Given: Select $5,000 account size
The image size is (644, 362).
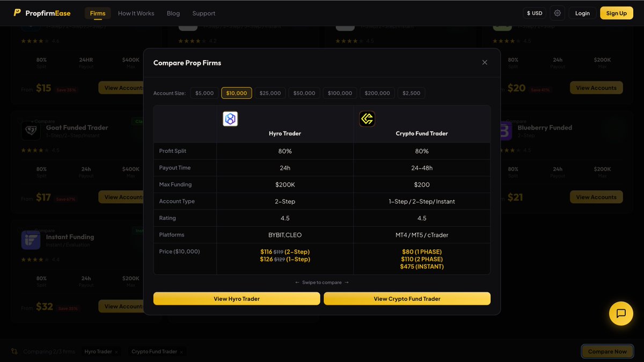Looking at the screenshot, I should point(204,93).
